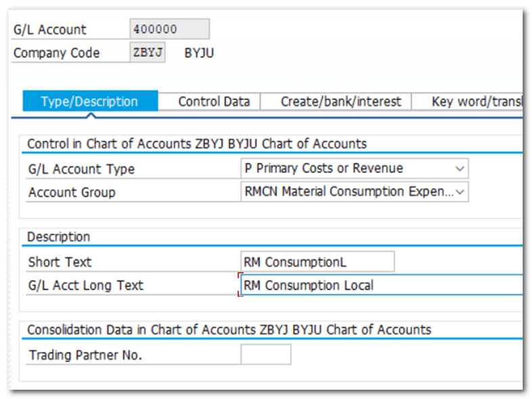Click the G/L Account number field 400000
Screen dimensions: 532x399
click(169, 29)
